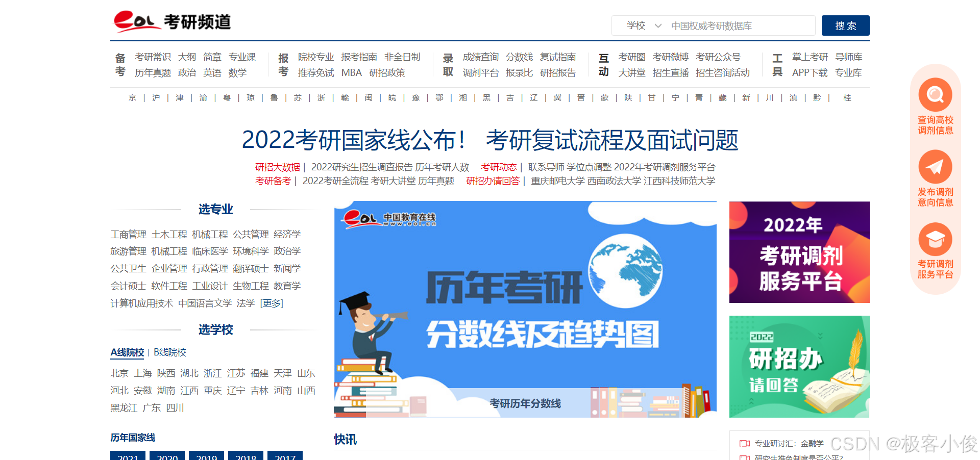Open 分数线 under 录取
980x460 pixels.
point(519,57)
